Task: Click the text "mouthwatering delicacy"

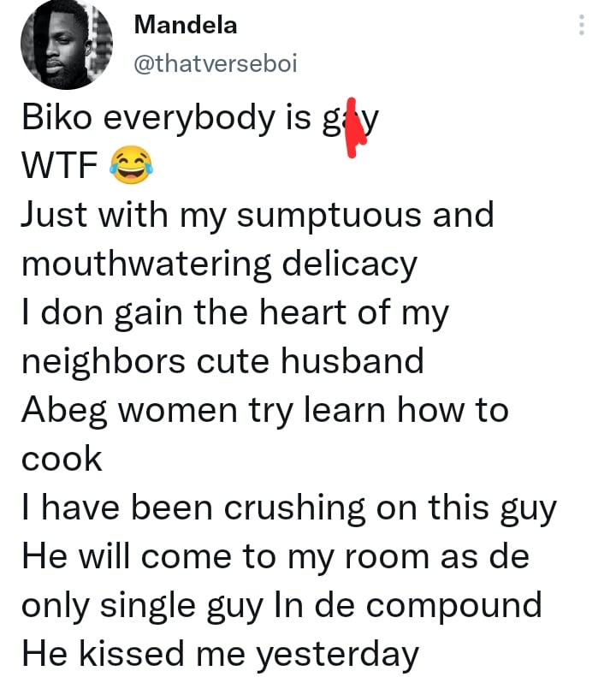Action: [219, 264]
